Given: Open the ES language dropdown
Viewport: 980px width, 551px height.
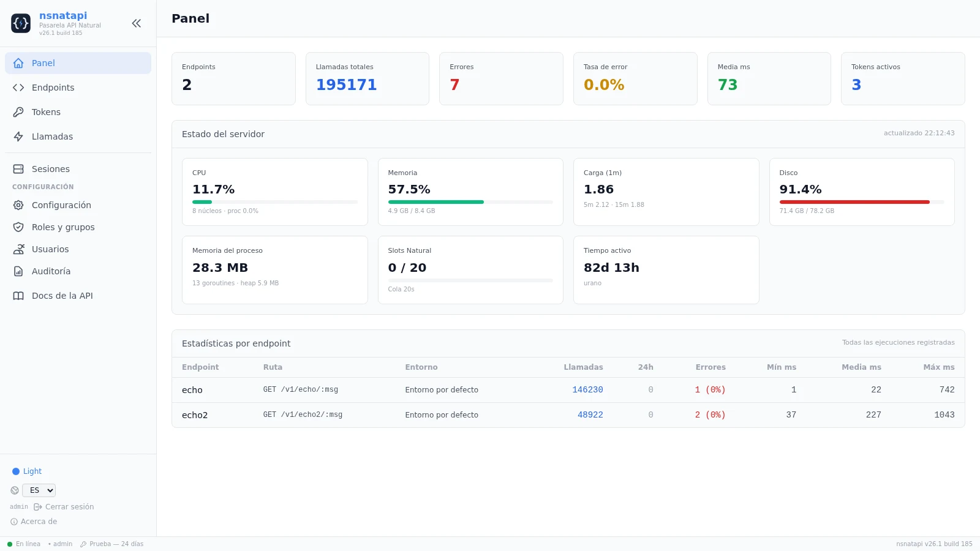Looking at the screenshot, I should (x=39, y=490).
